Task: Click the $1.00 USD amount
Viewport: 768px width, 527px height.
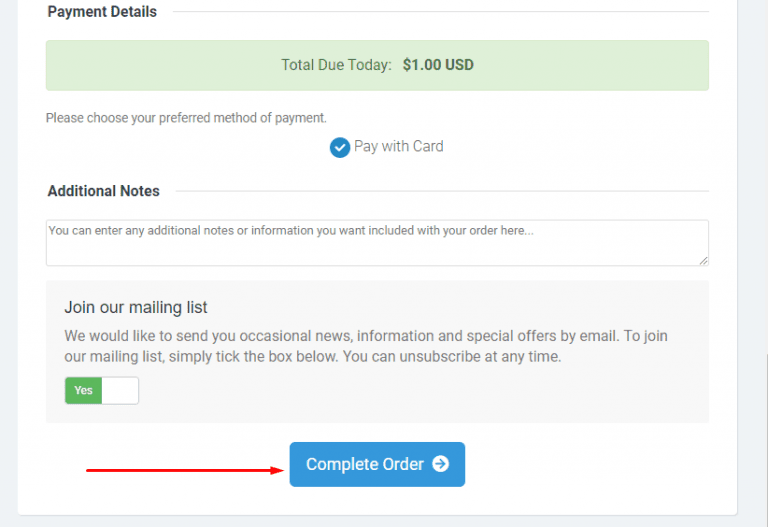Action: click(438, 65)
